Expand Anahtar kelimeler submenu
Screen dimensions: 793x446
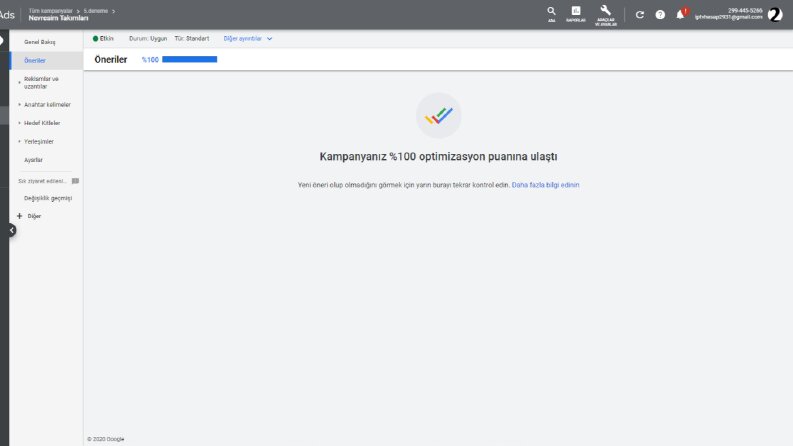[20, 105]
